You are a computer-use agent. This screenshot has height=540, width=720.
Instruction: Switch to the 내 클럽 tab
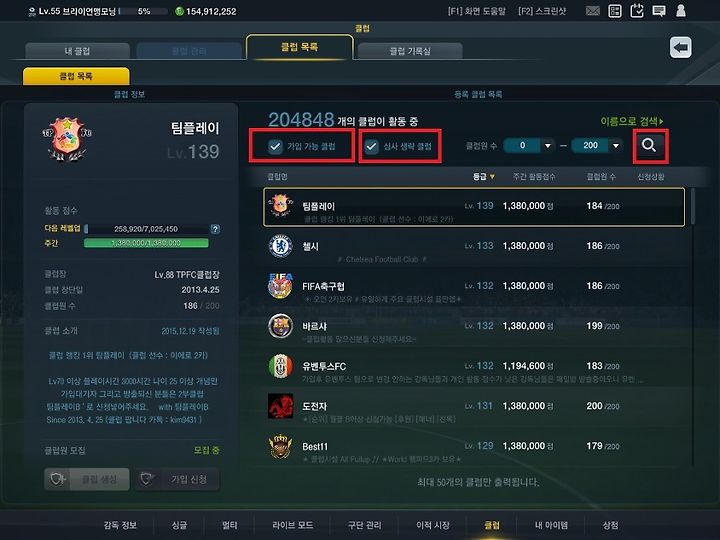(x=77, y=51)
